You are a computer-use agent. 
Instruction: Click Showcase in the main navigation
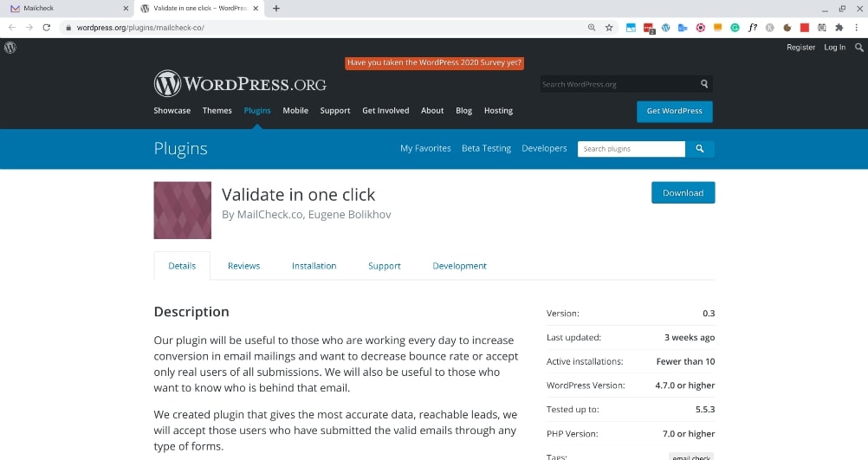tap(172, 111)
